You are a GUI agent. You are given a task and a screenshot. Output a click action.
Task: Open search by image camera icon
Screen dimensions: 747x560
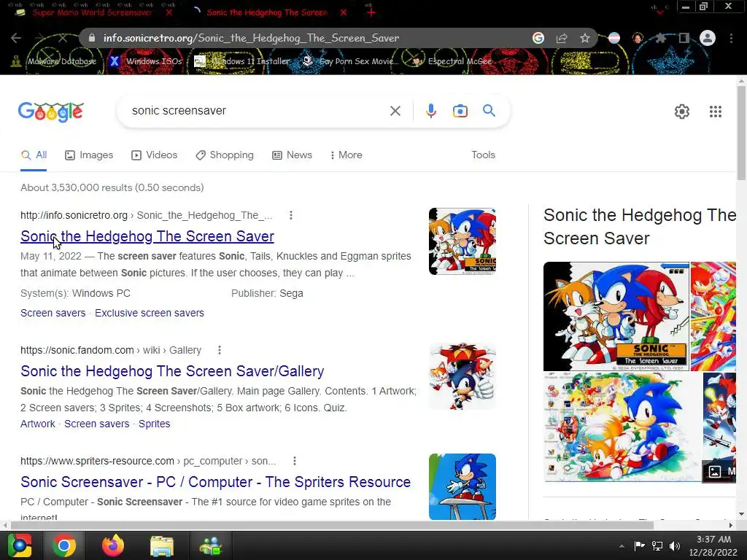pos(460,111)
